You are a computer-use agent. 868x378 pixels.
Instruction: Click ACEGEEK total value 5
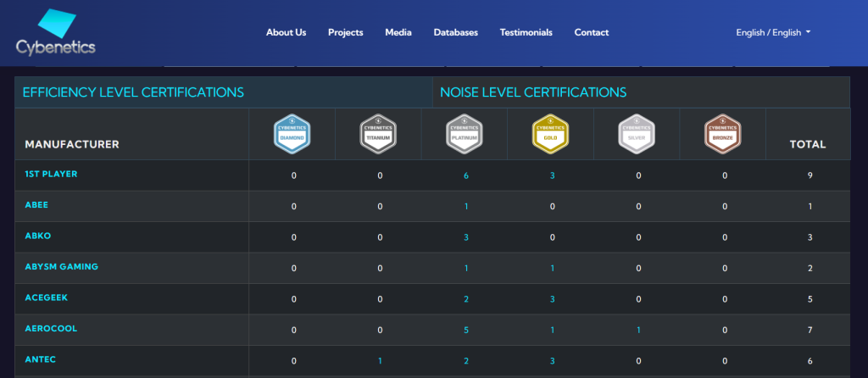[810, 300]
